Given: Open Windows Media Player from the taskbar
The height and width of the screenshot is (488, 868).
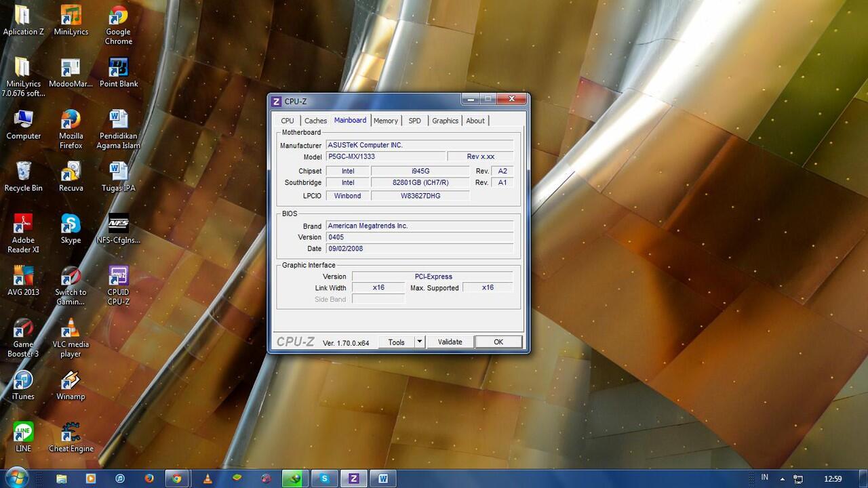Looking at the screenshot, I should (91, 479).
